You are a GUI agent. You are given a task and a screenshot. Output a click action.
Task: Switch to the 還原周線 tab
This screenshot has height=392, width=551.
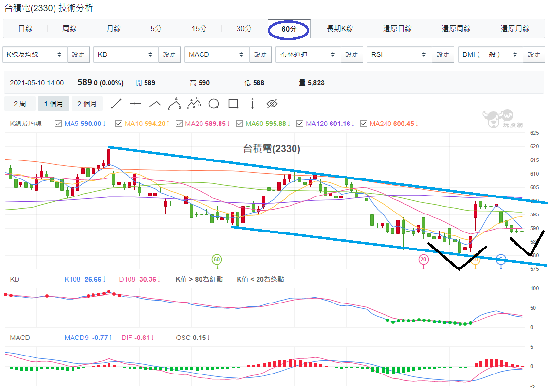tap(456, 28)
